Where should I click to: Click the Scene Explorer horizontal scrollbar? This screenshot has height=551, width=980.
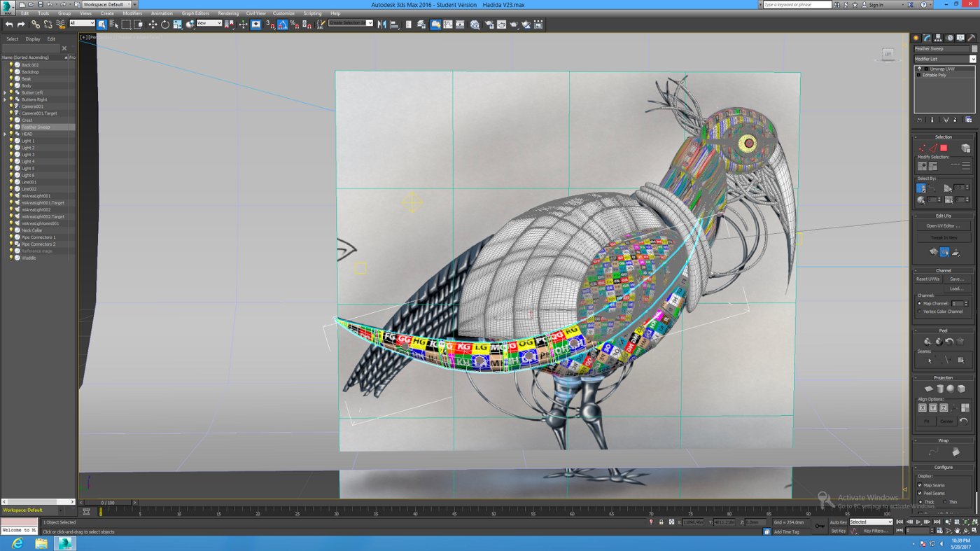click(38, 502)
